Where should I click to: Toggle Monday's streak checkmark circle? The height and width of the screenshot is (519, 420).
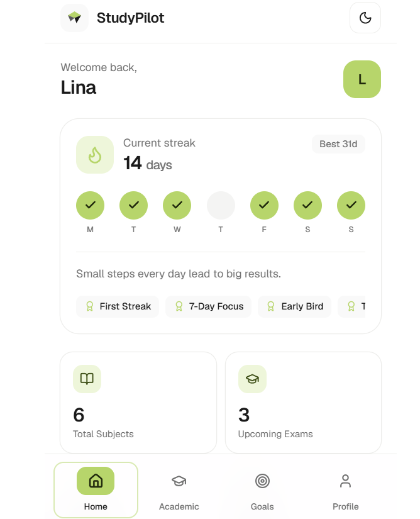pyautogui.click(x=91, y=205)
